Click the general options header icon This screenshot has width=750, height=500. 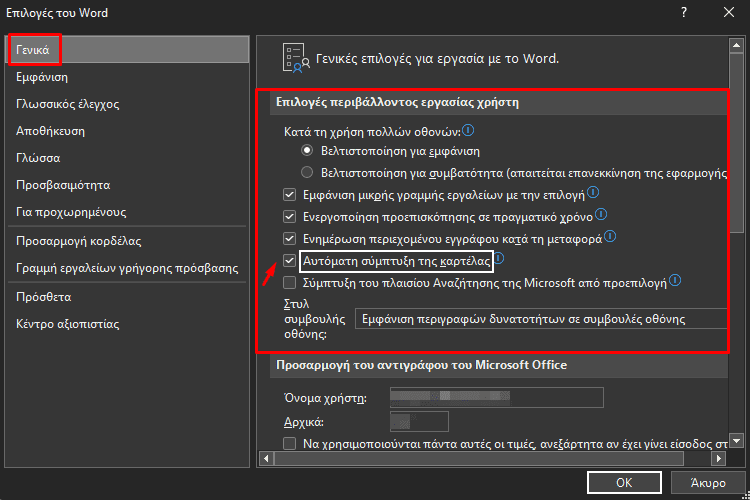point(296,58)
